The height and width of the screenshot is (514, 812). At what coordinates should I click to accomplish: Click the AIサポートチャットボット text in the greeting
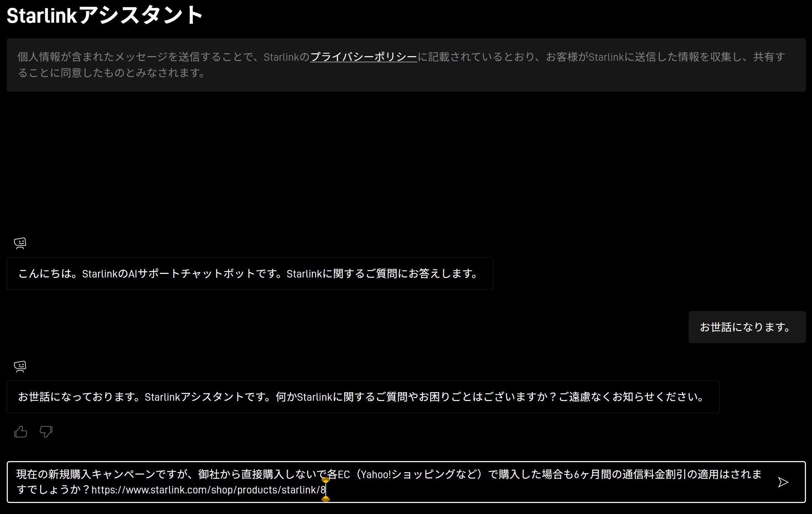pyautogui.click(x=192, y=274)
